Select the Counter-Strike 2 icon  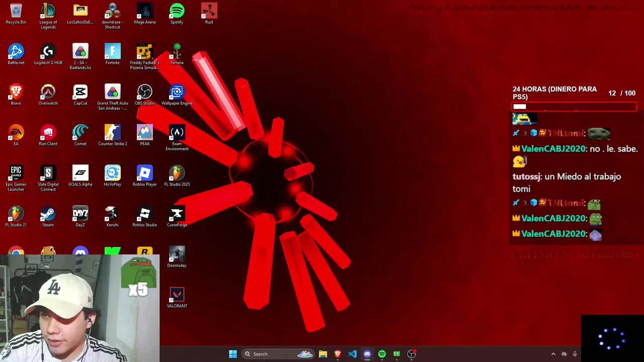click(x=113, y=136)
